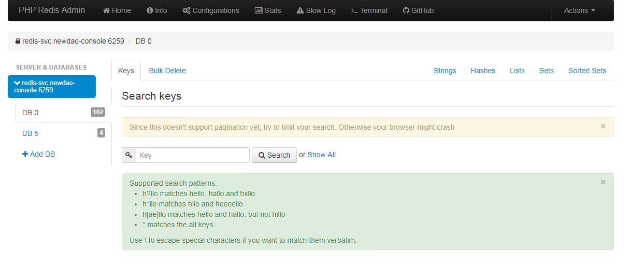The height and width of the screenshot is (262, 644).
Task: Open the Info page icon
Action: [150, 11]
